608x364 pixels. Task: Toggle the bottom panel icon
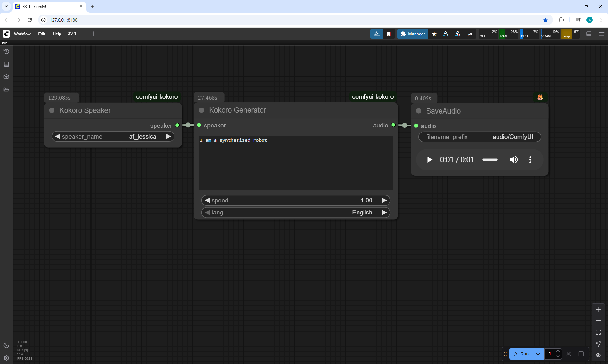(x=589, y=34)
